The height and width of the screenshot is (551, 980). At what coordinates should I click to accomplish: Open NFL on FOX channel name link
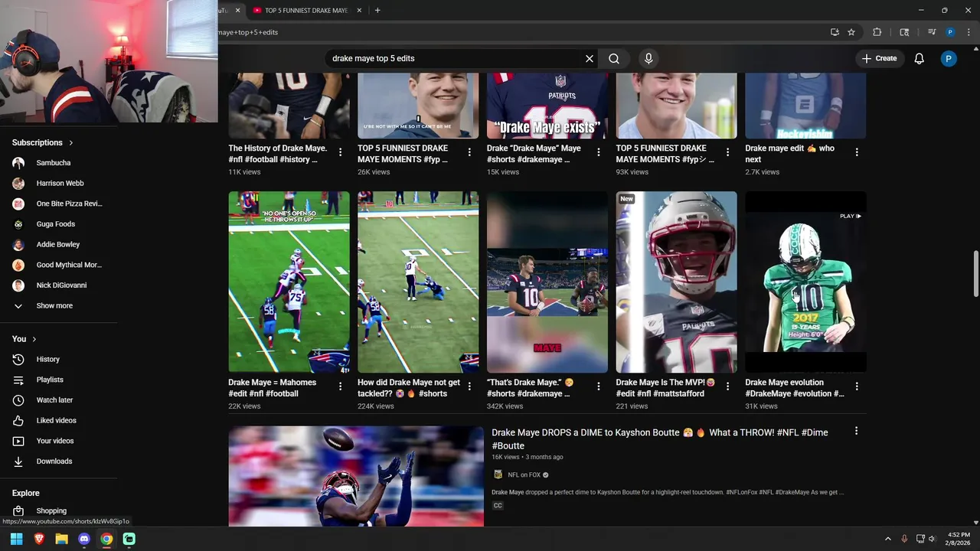[x=524, y=474]
